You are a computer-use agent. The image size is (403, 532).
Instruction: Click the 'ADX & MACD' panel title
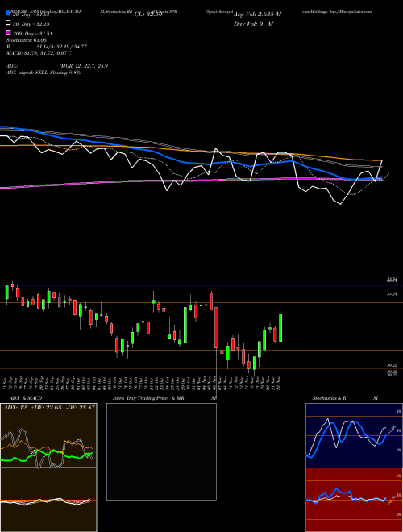pyautogui.click(x=26, y=398)
